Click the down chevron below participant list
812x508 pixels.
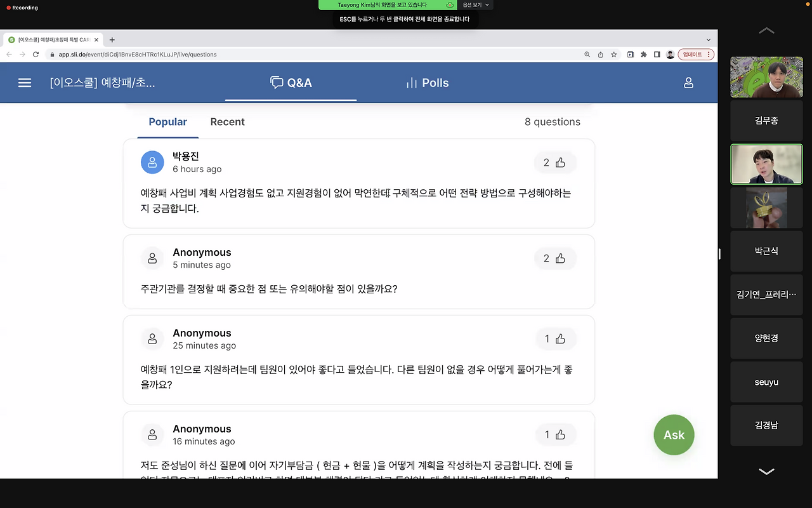(766, 472)
